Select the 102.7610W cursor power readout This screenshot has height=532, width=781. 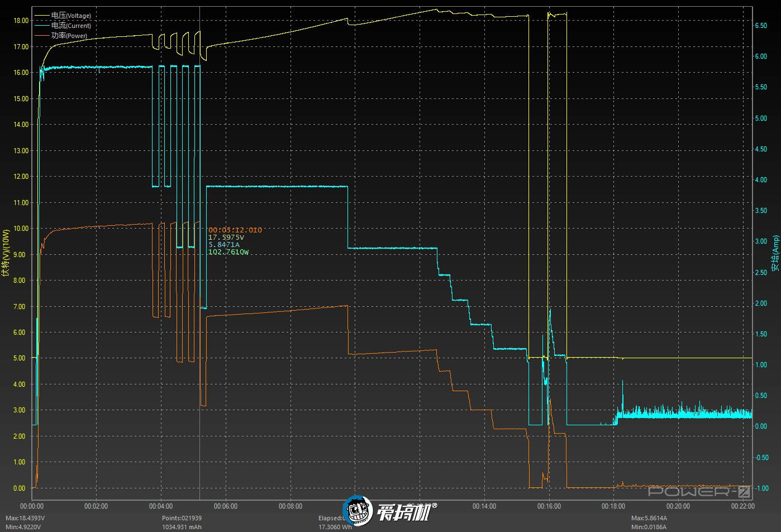[x=228, y=252]
